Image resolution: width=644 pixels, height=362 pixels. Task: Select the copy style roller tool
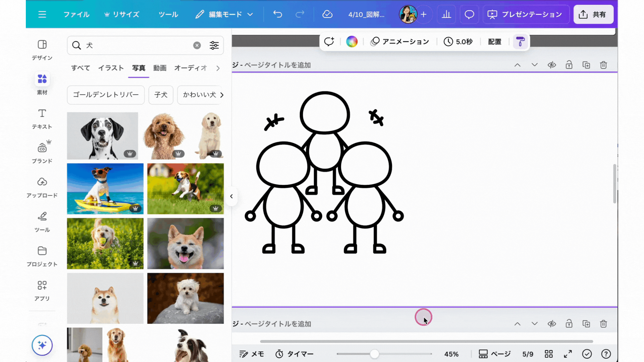[x=520, y=42]
